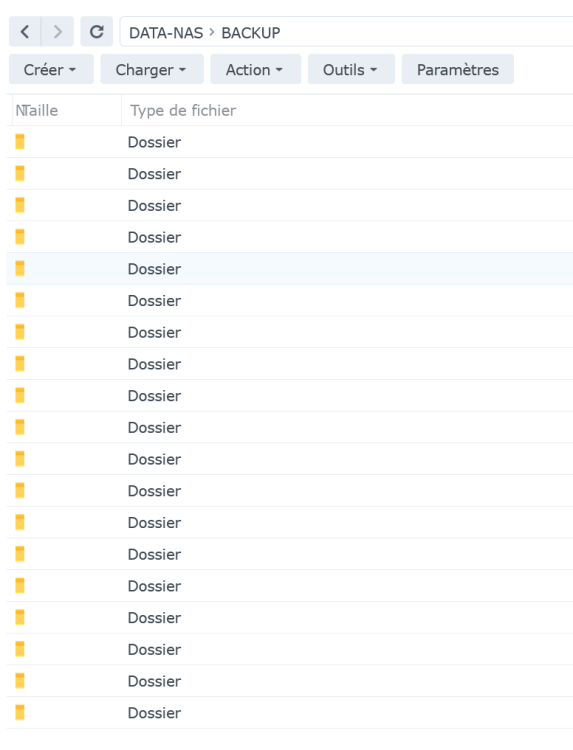Select the tenth folder icon in the list
Image resolution: width=573 pixels, height=750 pixels.
click(x=20, y=427)
